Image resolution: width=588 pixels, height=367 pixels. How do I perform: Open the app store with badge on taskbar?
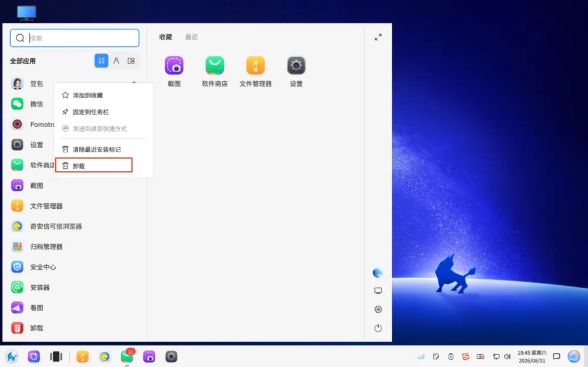point(127,356)
